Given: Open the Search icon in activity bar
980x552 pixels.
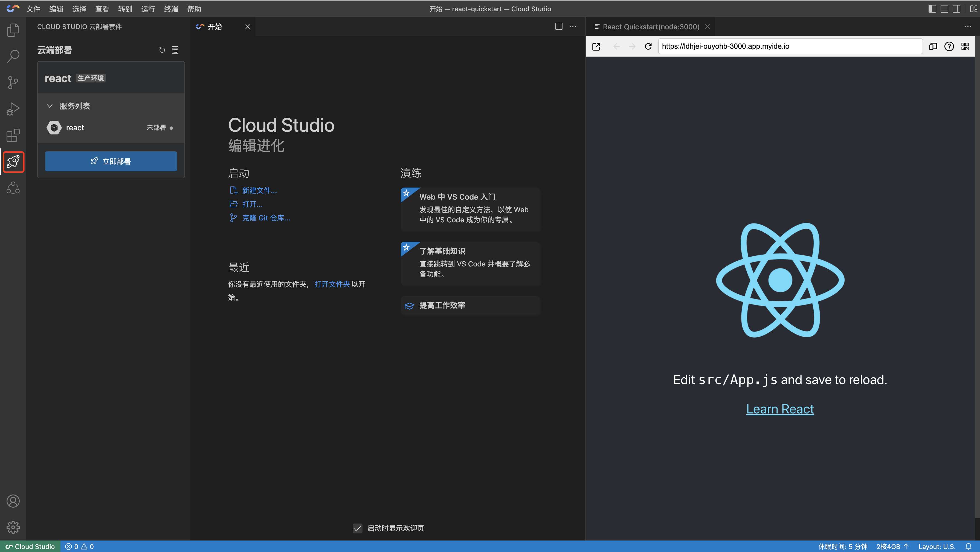Looking at the screenshot, I should pos(13,56).
